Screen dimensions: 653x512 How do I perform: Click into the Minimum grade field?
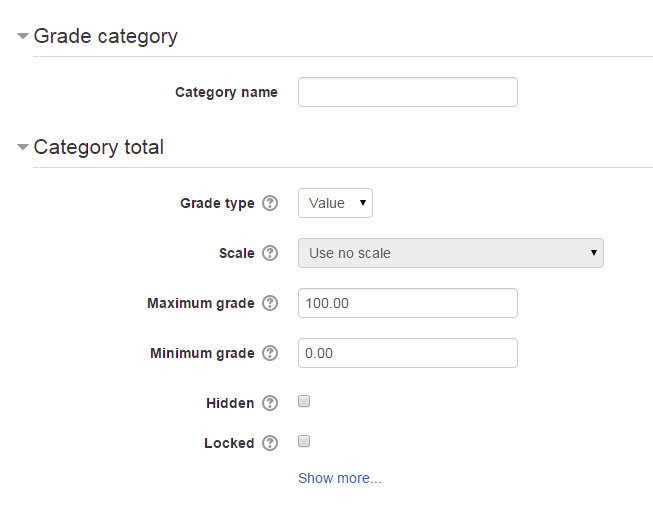pyautogui.click(x=408, y=353)
